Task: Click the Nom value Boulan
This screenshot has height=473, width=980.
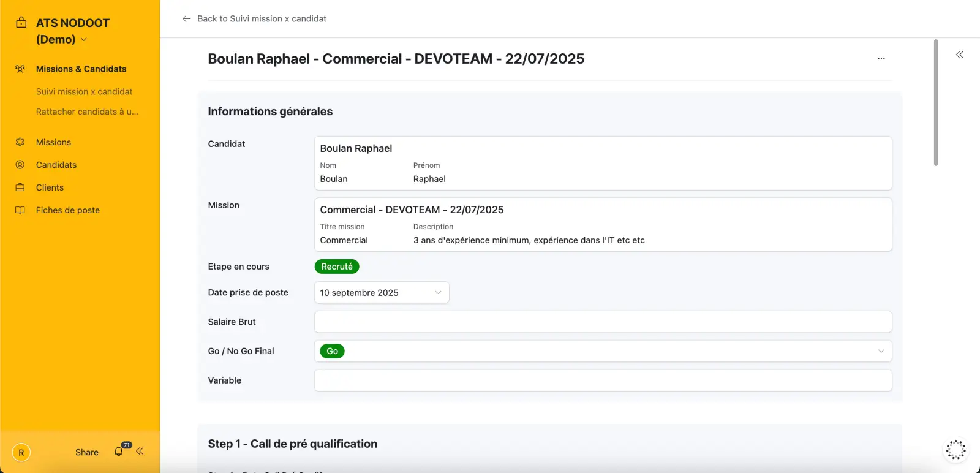Action: pyautogui.click(x=334, y=179)
